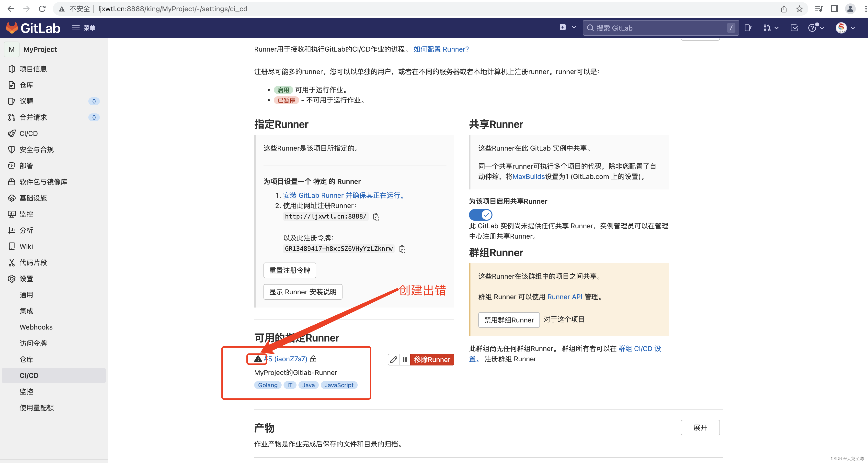Image resolution: width=868 pixels, height=463 pixels.
Task: Open MyProject in the sidebar header
Action: click(x=40, y=49)
